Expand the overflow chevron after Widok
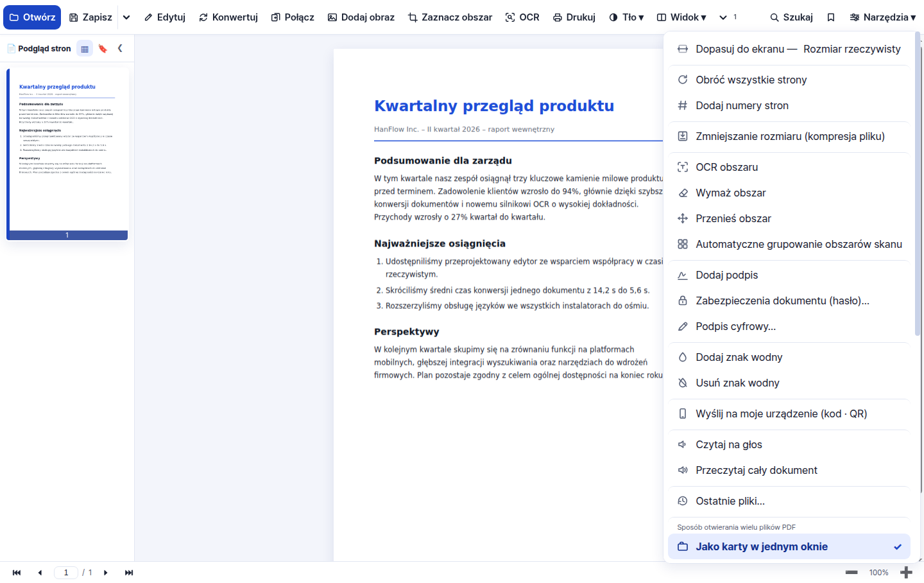The height and width of the screenshot is (583, 924). [723, 17]
